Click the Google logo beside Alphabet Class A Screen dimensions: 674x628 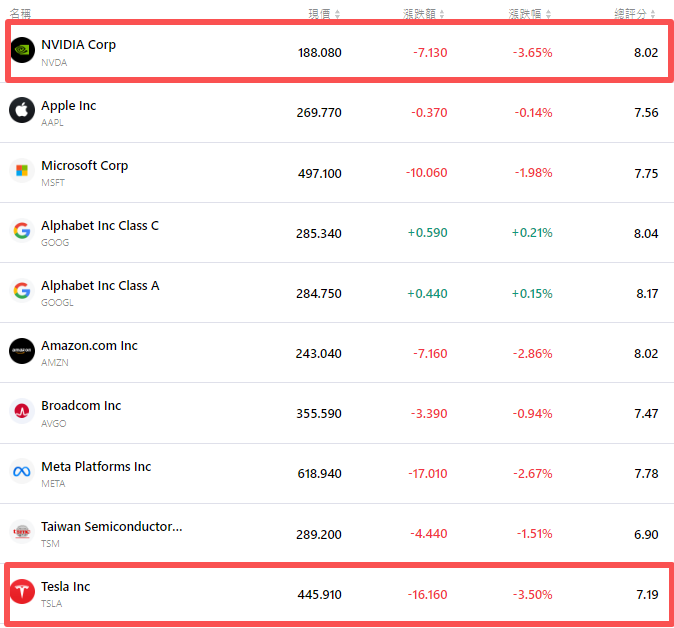22,291
